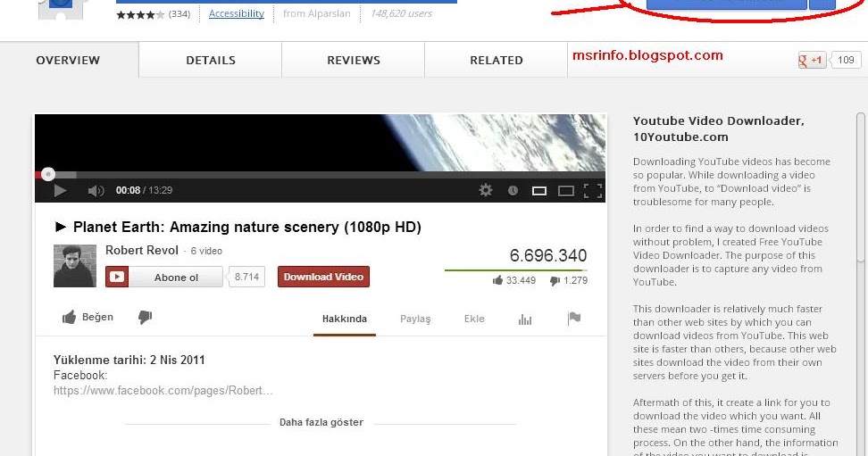Open the Accessibility category link
Viewport: 868px width, 456px height.
click(x=237, y=14)
